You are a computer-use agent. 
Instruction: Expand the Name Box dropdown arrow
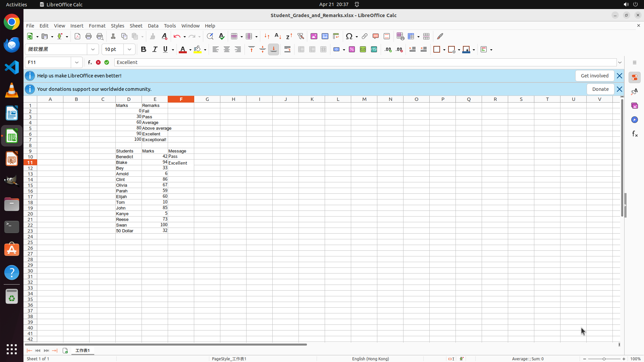(x=77, y=62)
